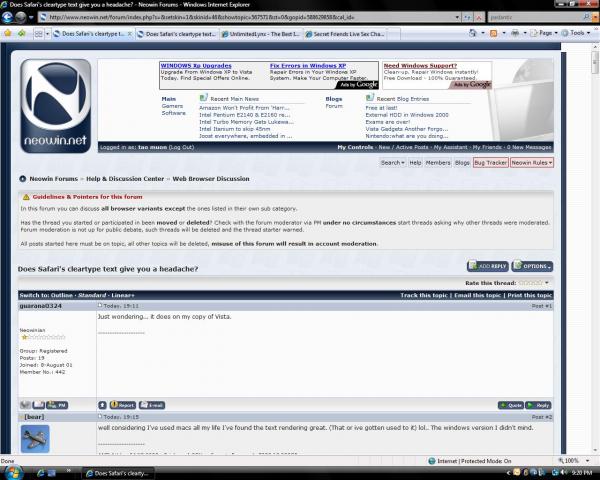Expand the Print dropdown arrow

(x=525, y=33)
